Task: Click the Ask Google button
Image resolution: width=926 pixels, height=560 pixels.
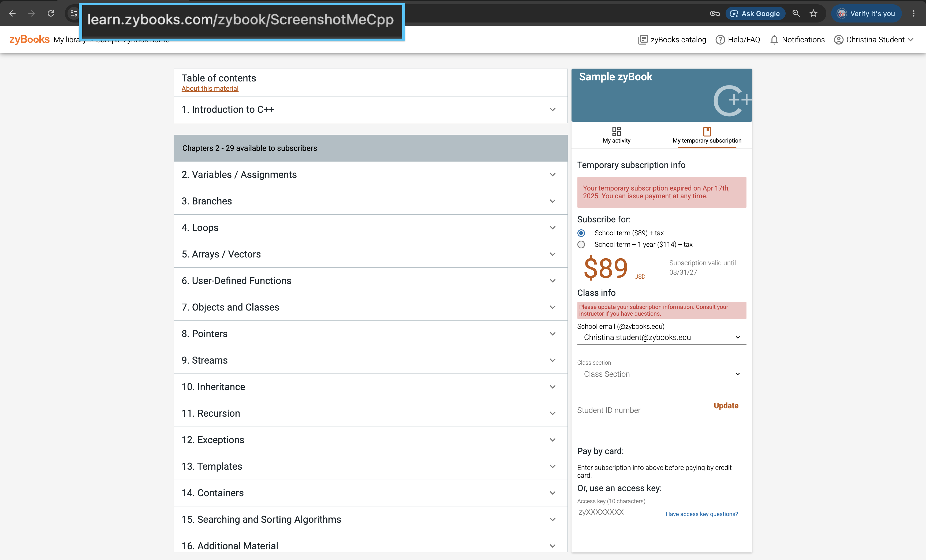Action: click(755, 13)
